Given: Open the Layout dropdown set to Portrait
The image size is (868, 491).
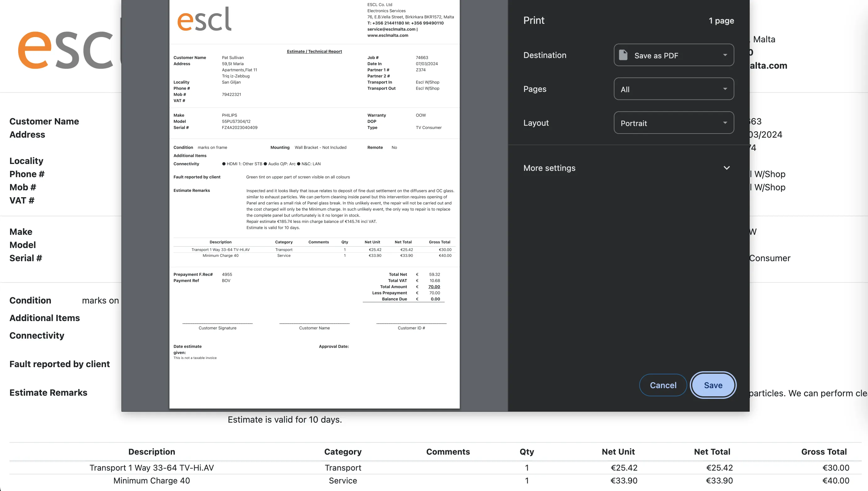Looking at the screenshot, I should 674,123.
